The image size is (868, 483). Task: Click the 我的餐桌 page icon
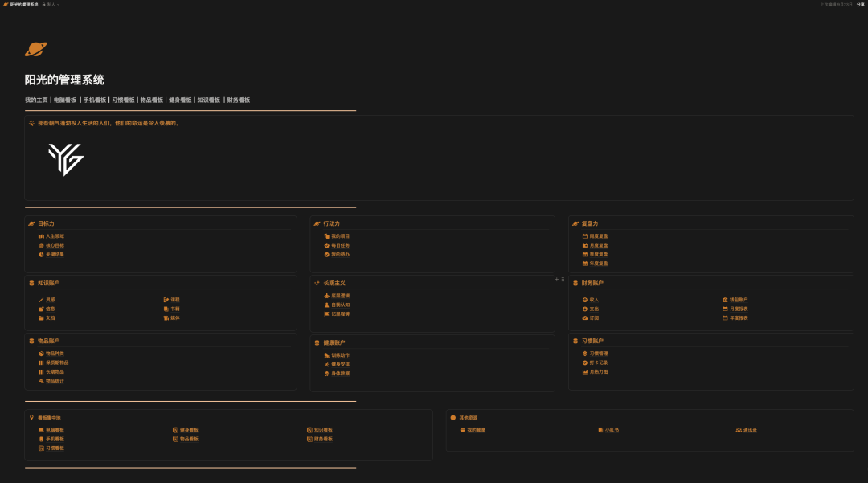coord(463,430)
